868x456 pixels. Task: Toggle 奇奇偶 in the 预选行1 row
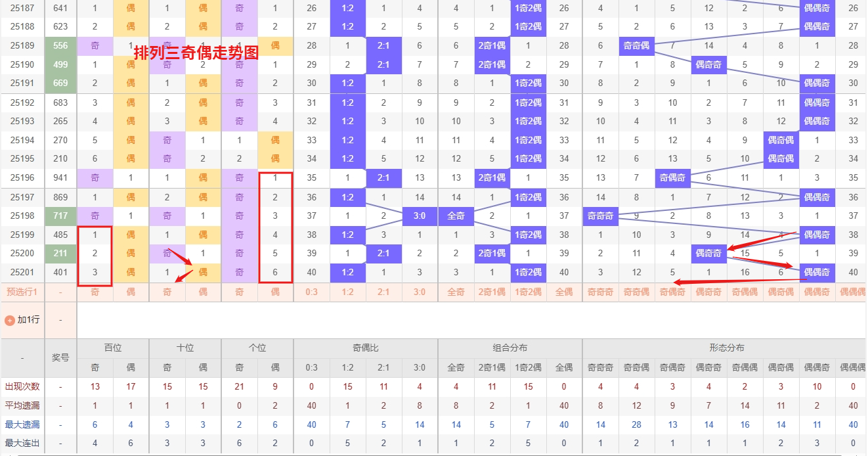click(637, 292)
